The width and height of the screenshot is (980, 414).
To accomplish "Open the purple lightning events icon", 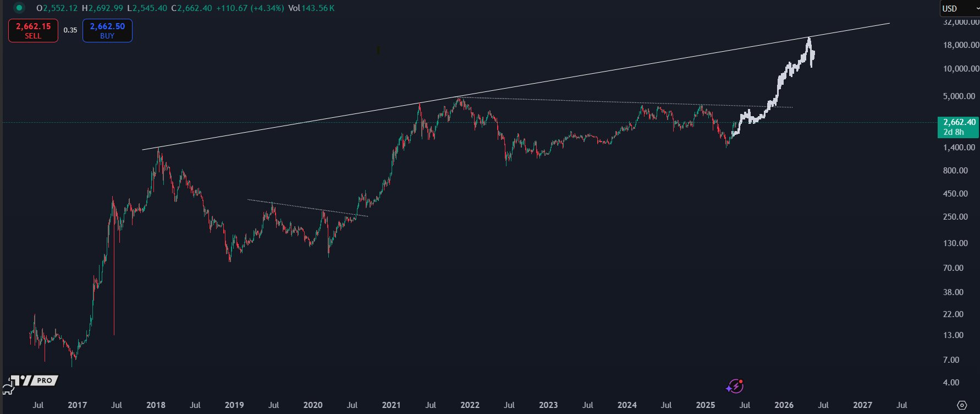I will [735, 386].
